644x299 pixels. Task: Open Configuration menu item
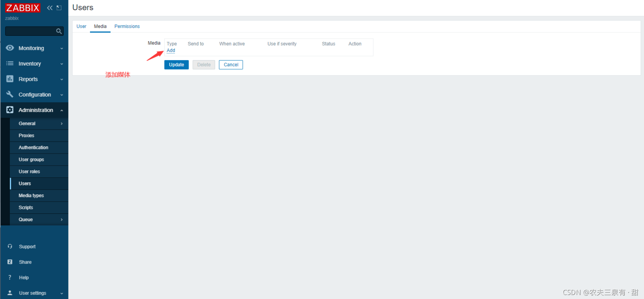point(34,94)
